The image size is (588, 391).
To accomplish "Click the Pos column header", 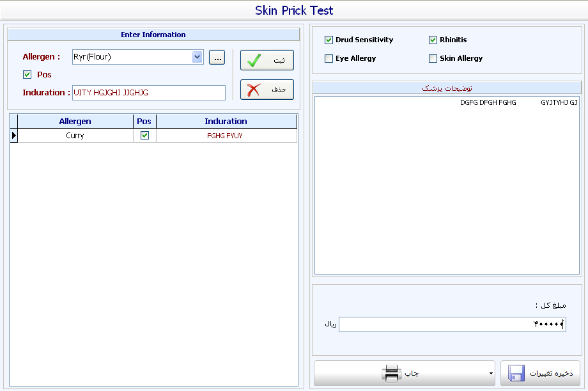I will click(x=144, y=121).
